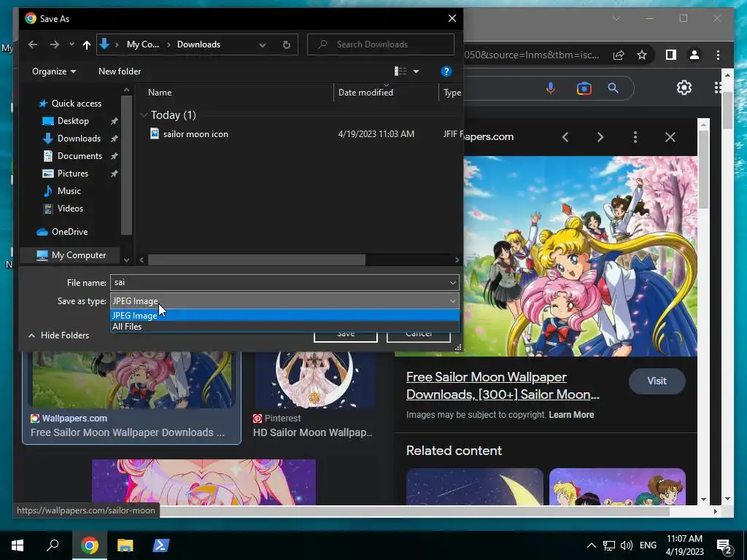Viewport: 747px width, 560px height.
Task: Open Videos in navigation pane
Action: (x=63, y=208)
